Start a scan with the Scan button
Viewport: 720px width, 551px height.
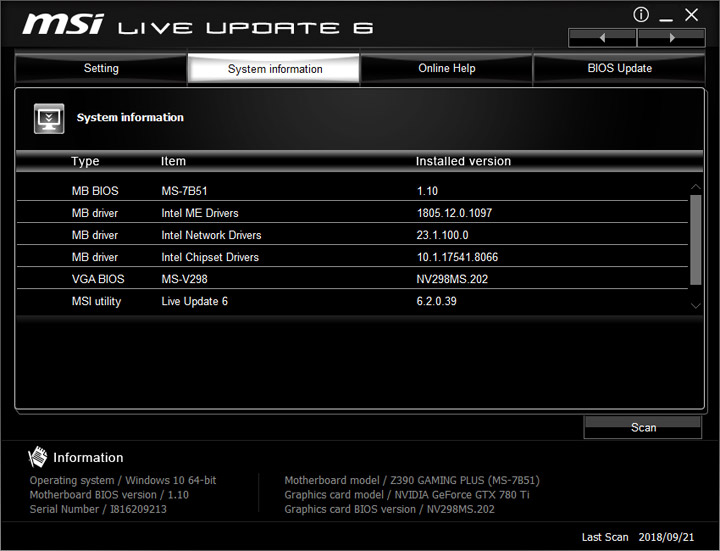click(x=643, y=427)
